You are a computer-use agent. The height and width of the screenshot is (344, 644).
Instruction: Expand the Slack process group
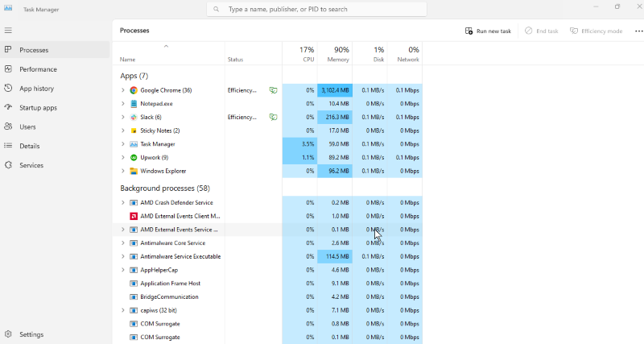click(x=123, y=117)
